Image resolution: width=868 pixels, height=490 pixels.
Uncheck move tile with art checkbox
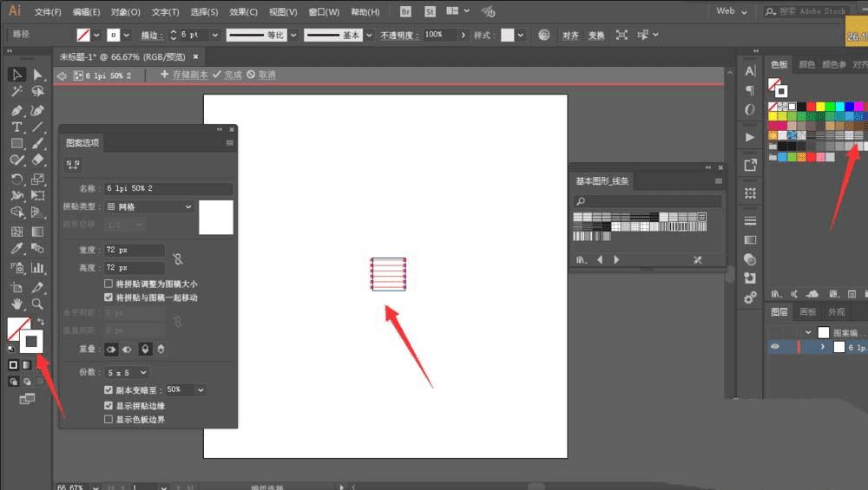pos(108,297)
